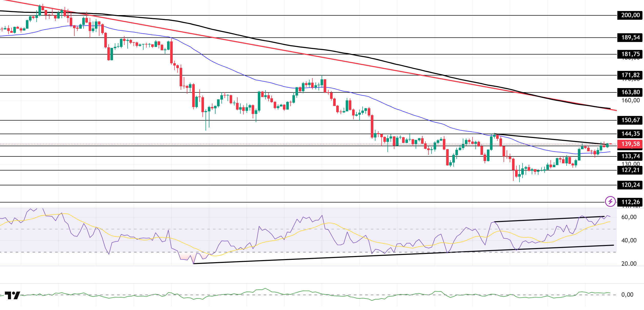Click the purple lightning bolt icon

tap(610, 201)
